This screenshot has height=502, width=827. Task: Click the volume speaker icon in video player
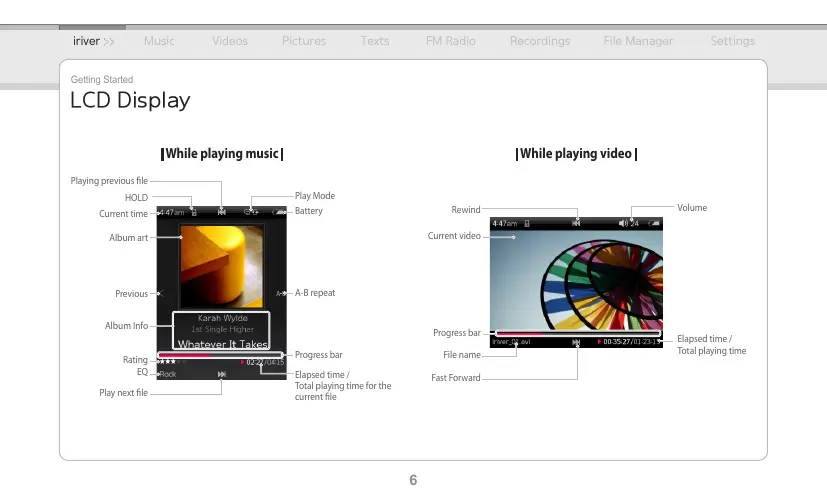click(621, 223)
